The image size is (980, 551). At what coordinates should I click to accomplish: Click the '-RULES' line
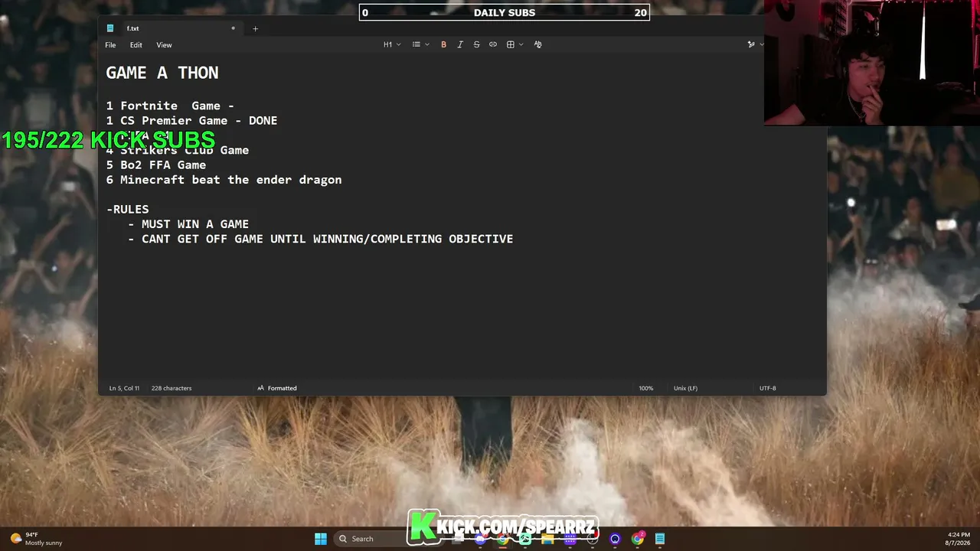[128, 209]
